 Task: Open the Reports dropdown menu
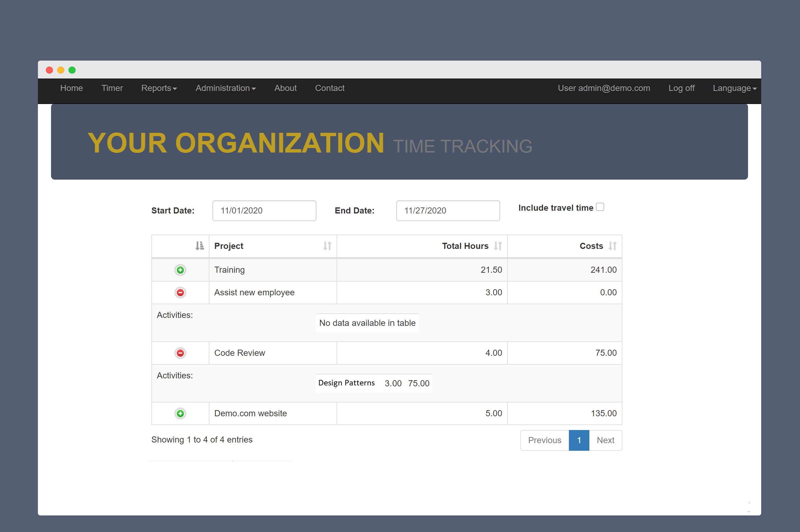pyautogui.click(x=159, y=88)
